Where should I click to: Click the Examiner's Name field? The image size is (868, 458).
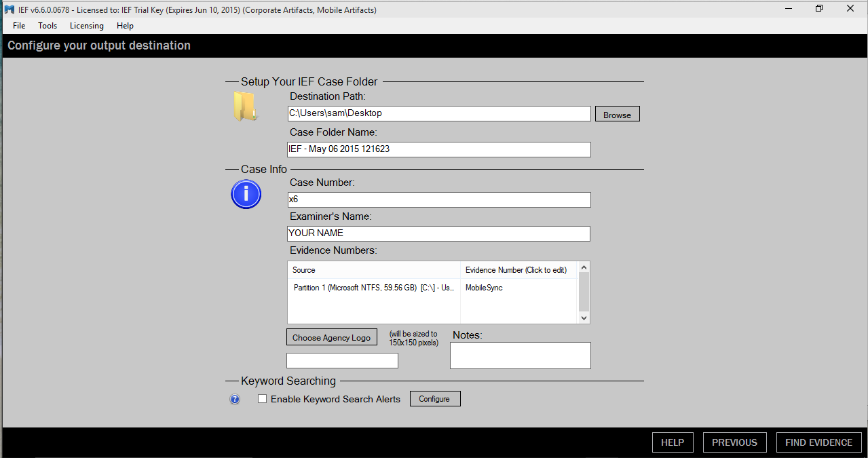tap(439, 233)
